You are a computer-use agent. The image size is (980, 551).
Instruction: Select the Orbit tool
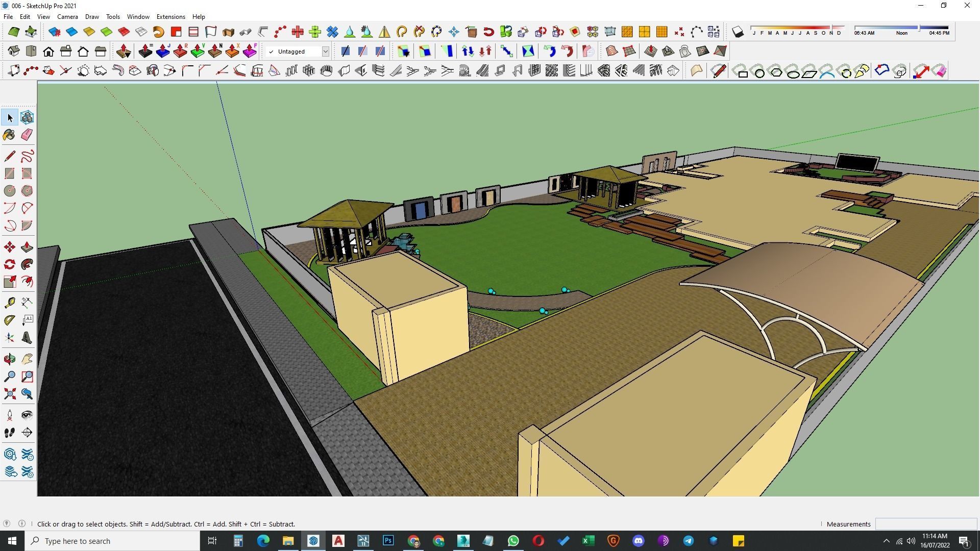[9, 359]
